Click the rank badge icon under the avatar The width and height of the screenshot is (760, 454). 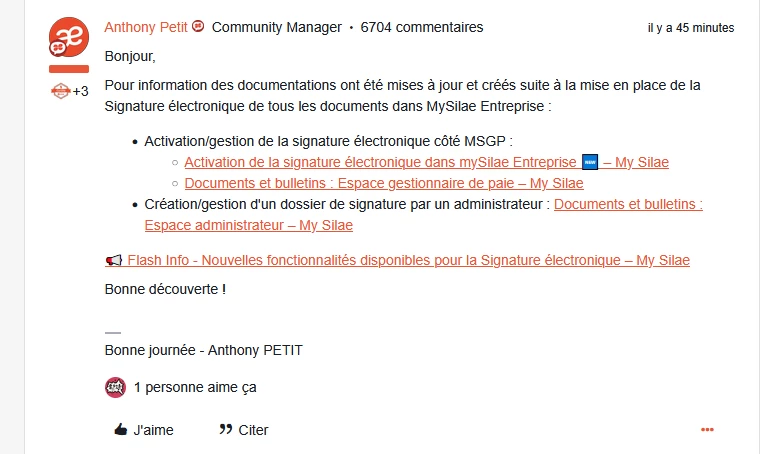(x=61, y=91)
